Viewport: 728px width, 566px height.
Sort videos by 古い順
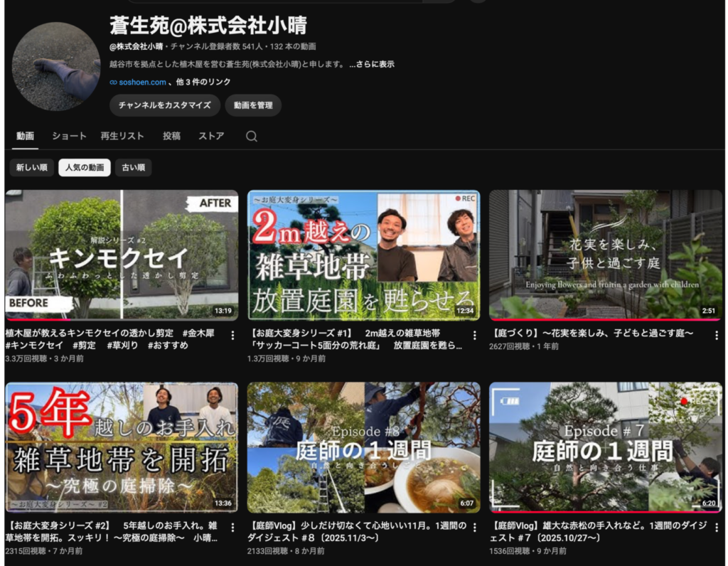[133, 168]
